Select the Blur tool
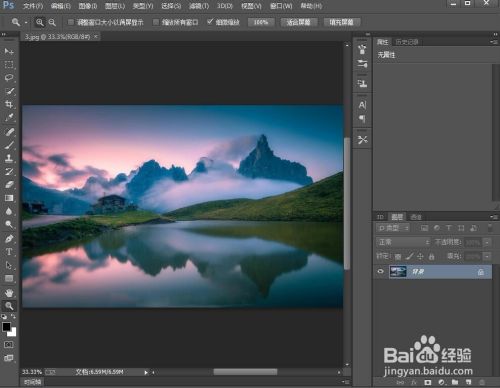Image resolution: width=500 pixels, height=388 pixels. 9,211
